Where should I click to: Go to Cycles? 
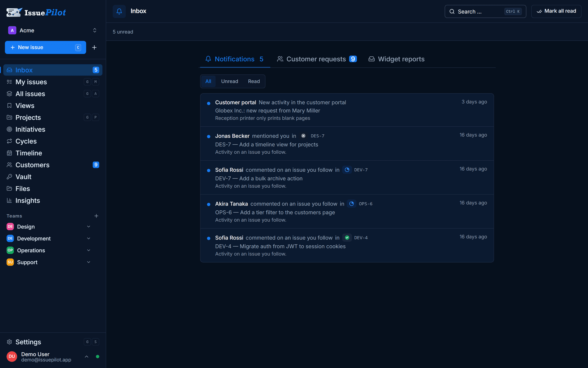tap(53, 141)
